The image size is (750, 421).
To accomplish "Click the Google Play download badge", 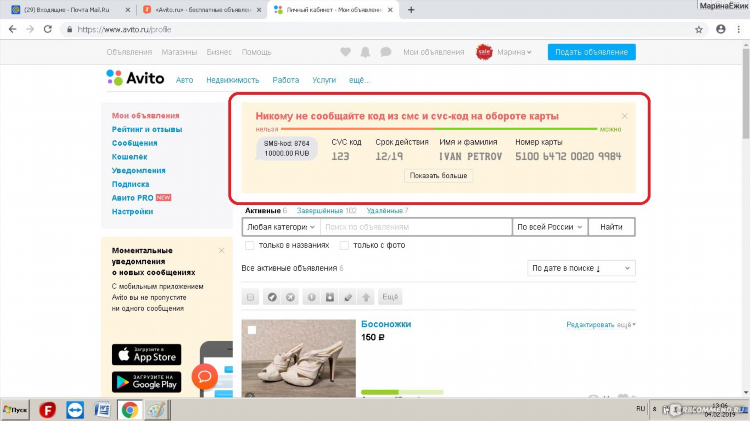I will 146,382.
